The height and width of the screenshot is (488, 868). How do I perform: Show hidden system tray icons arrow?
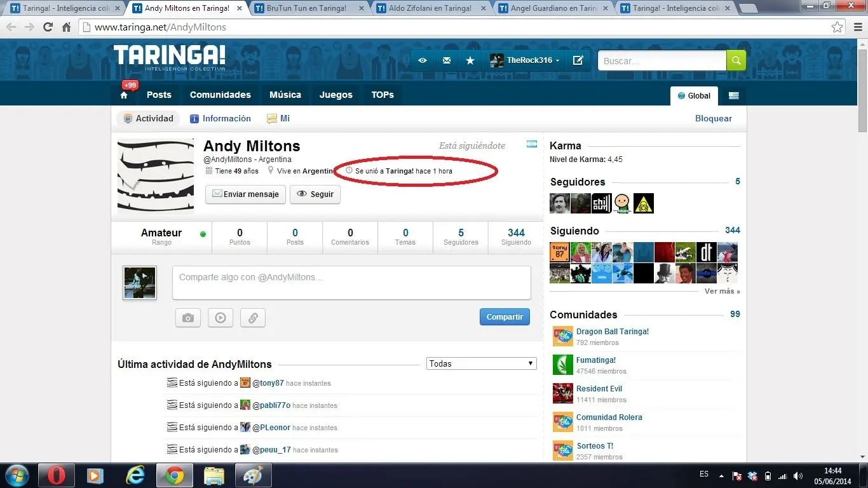pyautogui.click(x=721, y=475)
